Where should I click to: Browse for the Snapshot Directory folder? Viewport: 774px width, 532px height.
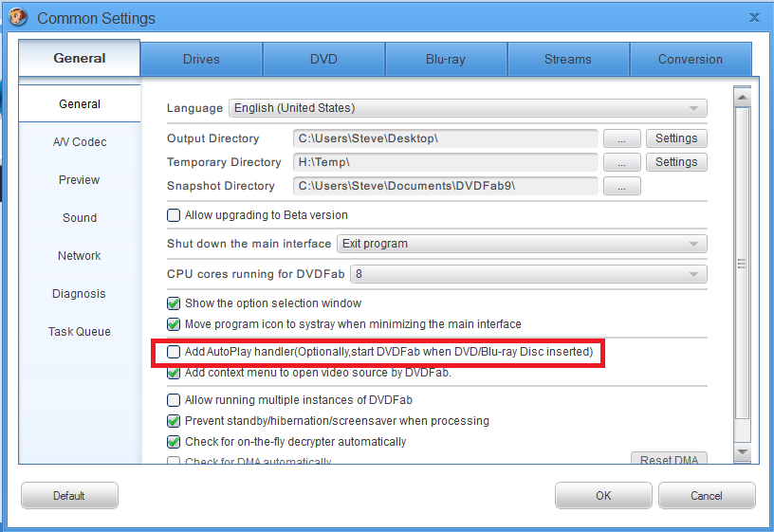622,186
